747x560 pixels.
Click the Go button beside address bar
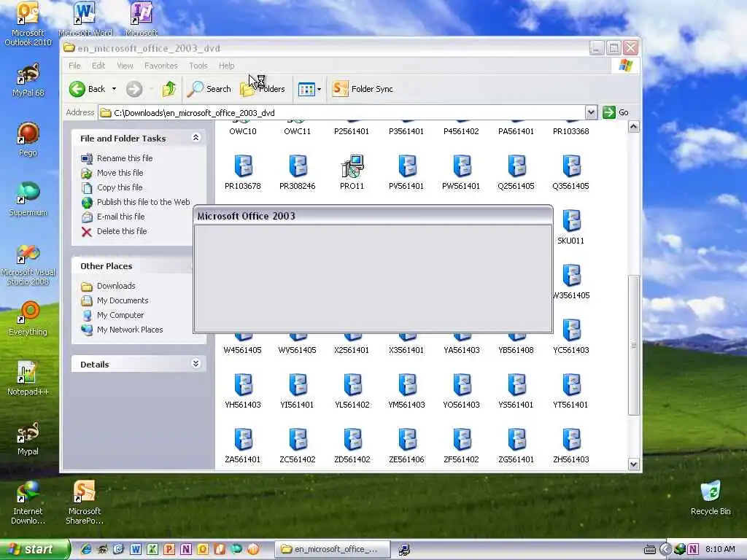click(x=616, y=112)
